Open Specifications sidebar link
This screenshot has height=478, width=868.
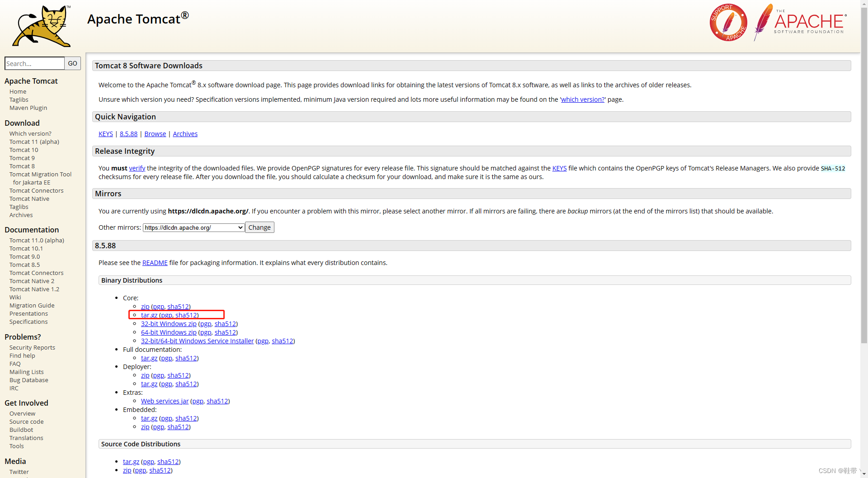(28, 322)
